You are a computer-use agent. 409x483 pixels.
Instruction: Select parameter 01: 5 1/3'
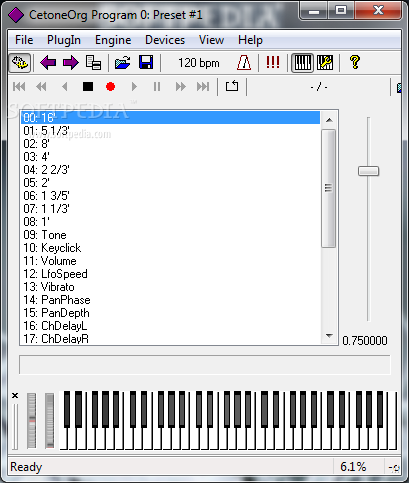pos(170,131)
